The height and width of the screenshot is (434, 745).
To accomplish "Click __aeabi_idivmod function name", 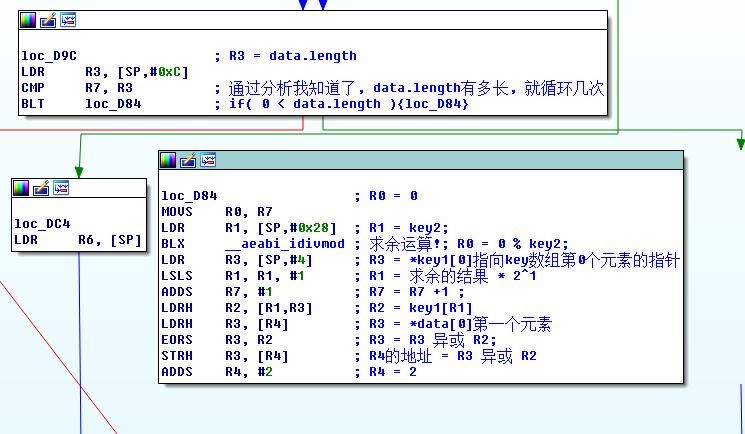I will (x=285, y=244).
